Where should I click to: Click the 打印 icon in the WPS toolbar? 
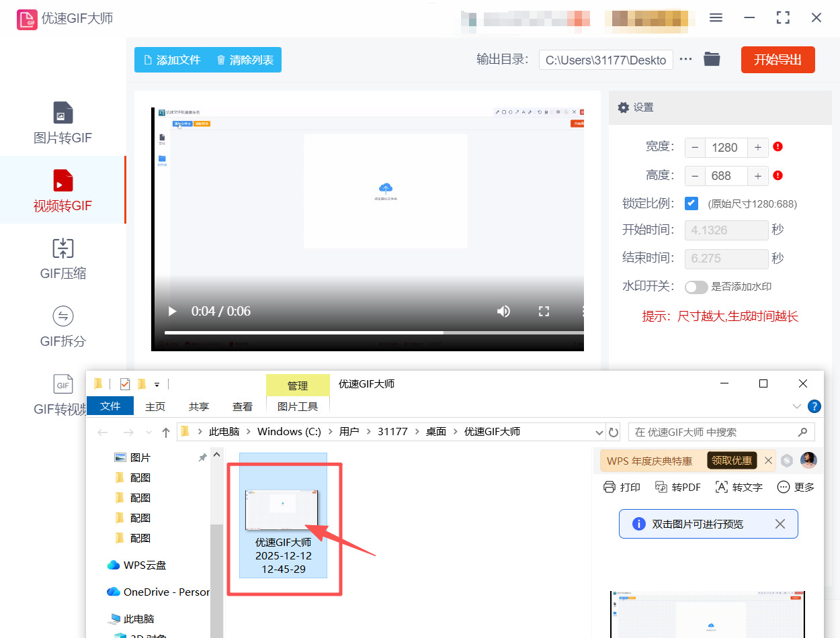[622, 486]
